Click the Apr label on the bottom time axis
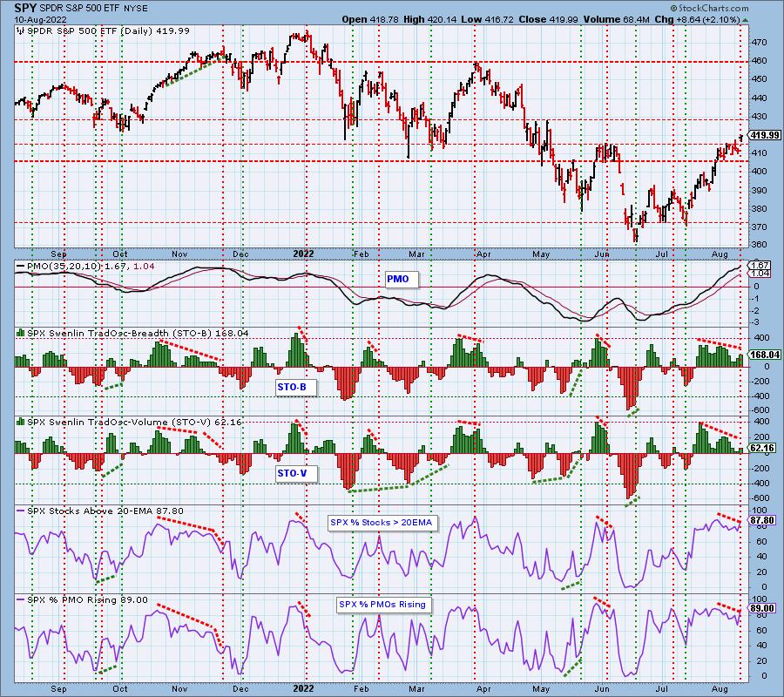 pyautogui.click(x=483, y=688)
